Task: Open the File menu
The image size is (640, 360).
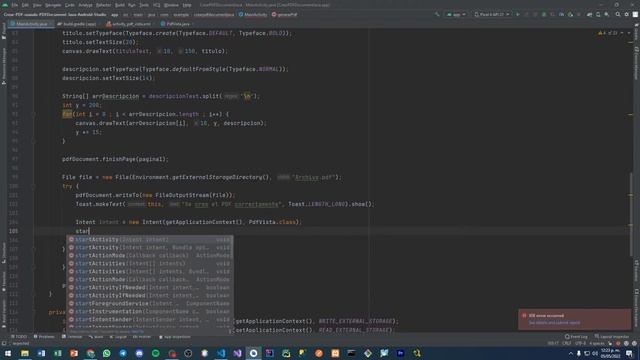Action: pos(15,5)
